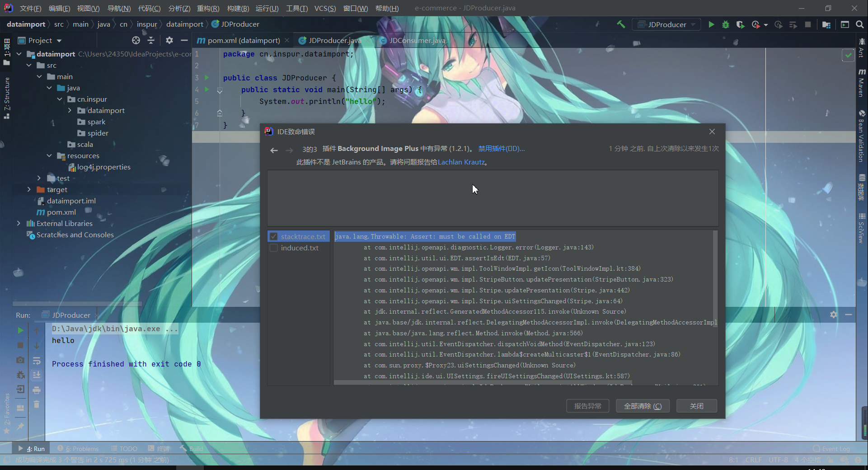Rerun the JDProducer program

pyautogui.click(x=20, y=330)
